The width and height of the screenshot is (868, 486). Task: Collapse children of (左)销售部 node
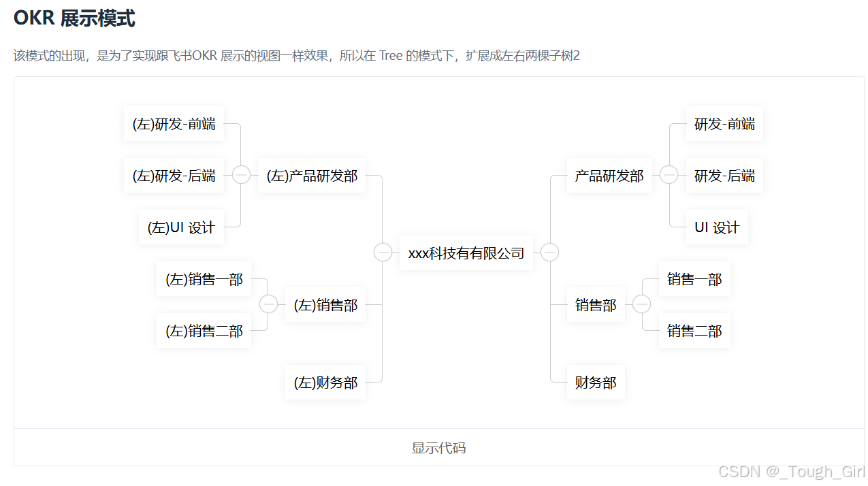[x=268, y=304]
